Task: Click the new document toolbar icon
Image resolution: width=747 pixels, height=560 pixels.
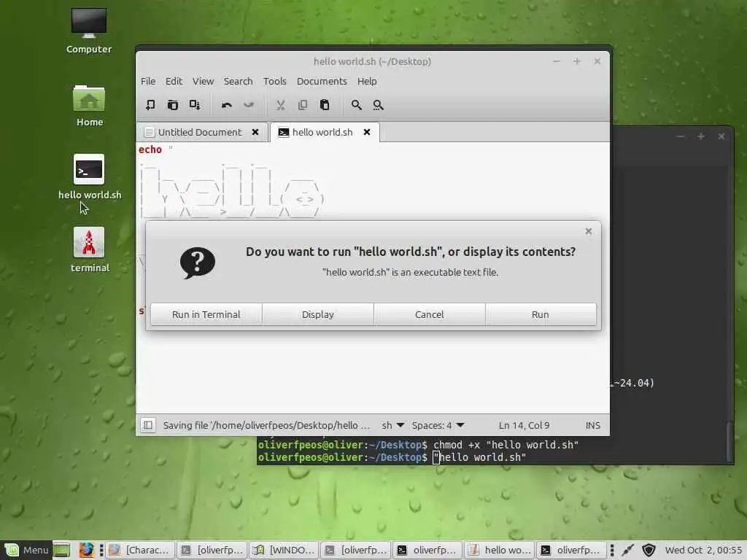Action: pos(150,105)
